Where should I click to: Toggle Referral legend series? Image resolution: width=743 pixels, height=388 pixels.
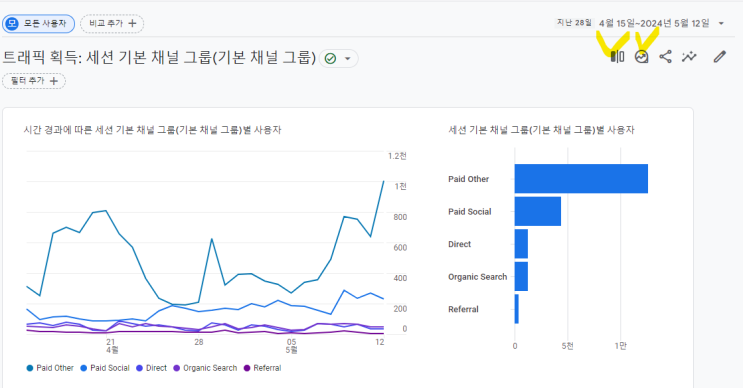click(262, 368)
